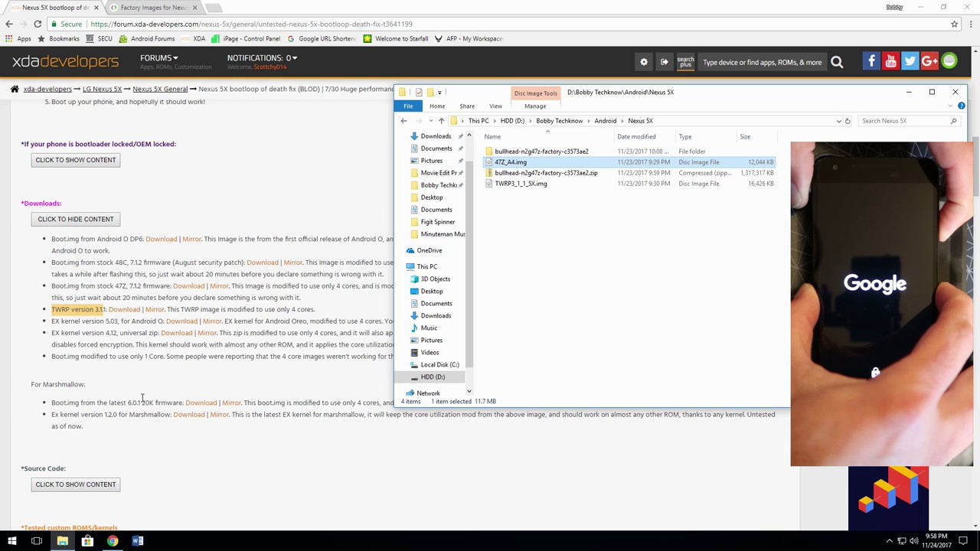Download the TWRP version 3.1.1 image

(124, 309)
